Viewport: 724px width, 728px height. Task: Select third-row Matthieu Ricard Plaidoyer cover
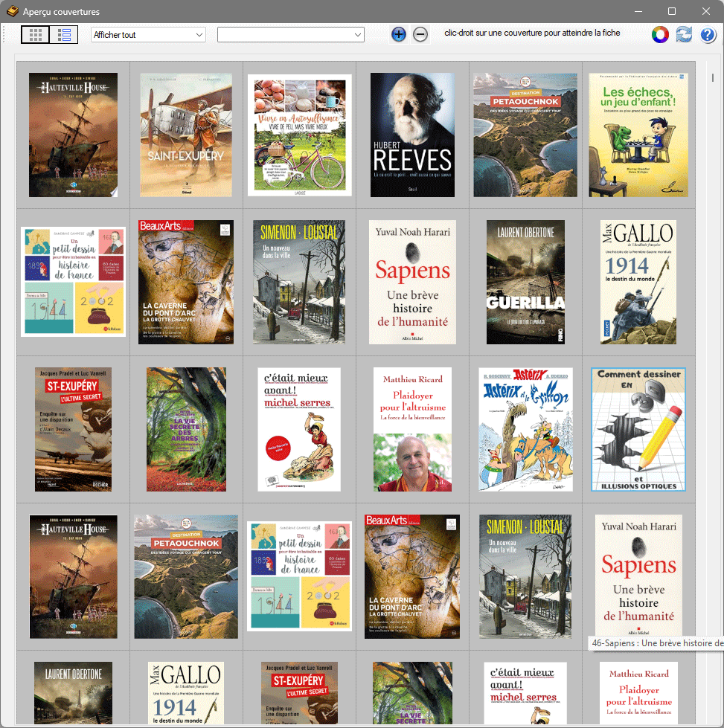coord(413,430)
